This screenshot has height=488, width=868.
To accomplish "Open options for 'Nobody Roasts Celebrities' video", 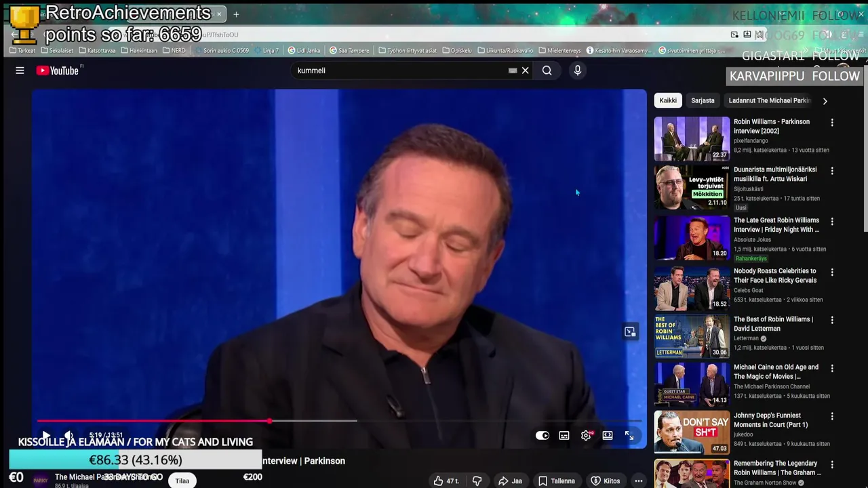I will click(832, 272).
